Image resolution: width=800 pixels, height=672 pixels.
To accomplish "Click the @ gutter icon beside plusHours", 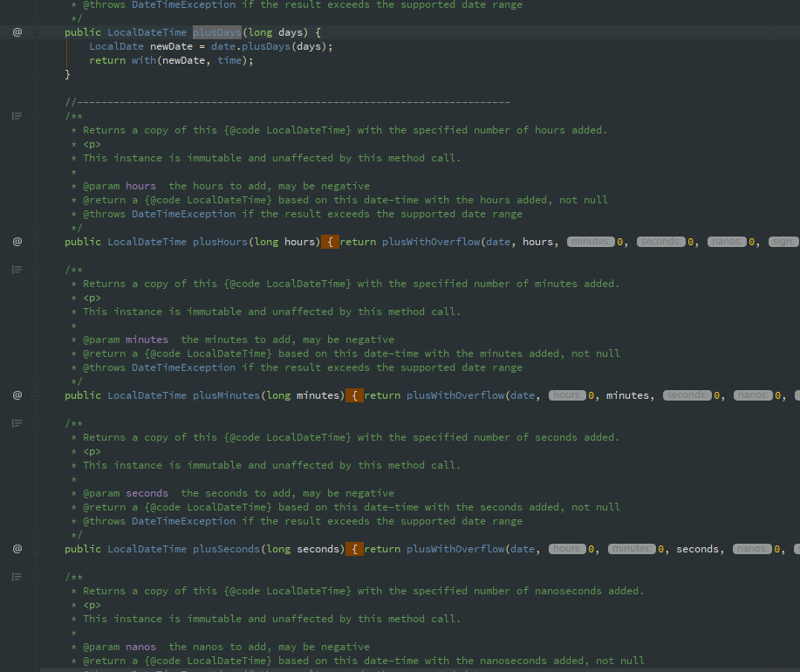I will [17, 242].
